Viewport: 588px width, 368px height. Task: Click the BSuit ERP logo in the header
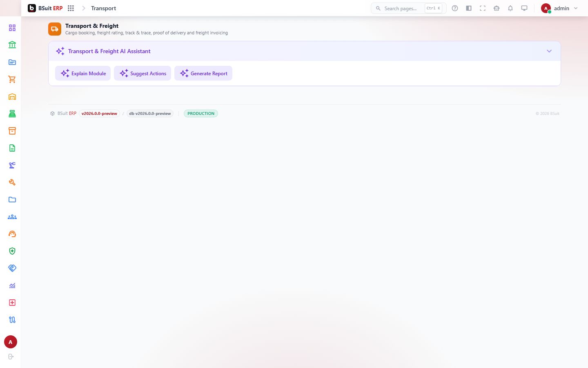pos(45,8)
